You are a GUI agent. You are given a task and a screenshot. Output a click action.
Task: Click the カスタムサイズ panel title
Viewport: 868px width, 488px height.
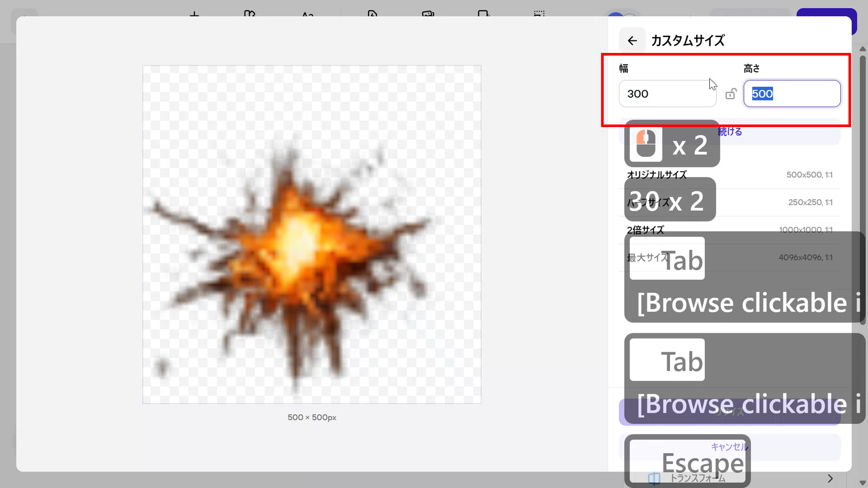[x=688, y=41]
